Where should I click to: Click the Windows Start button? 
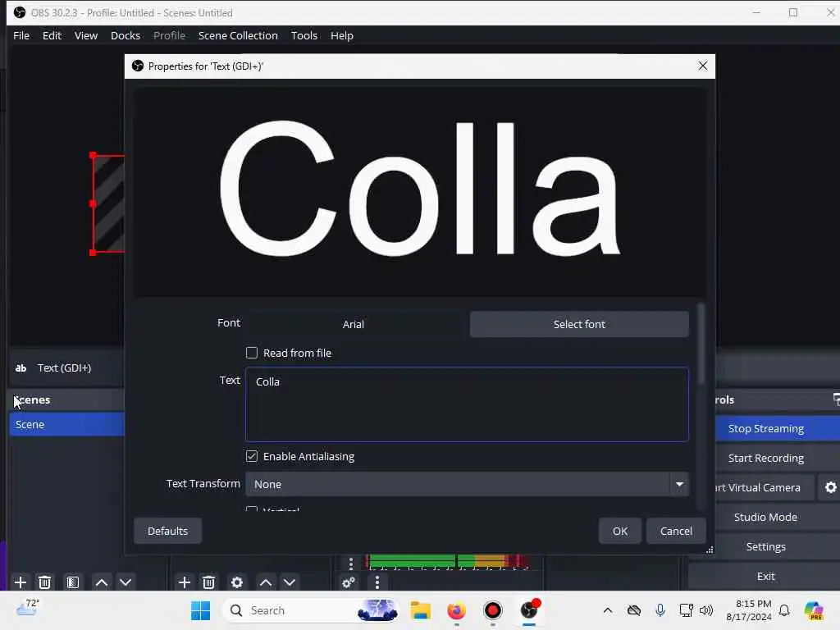click(200, 610)
